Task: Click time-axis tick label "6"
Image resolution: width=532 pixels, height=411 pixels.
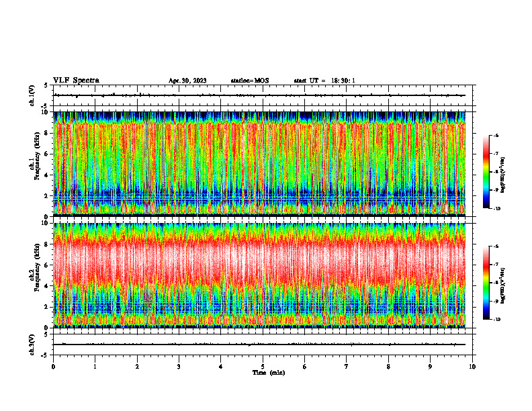Action: pos(305,367)
